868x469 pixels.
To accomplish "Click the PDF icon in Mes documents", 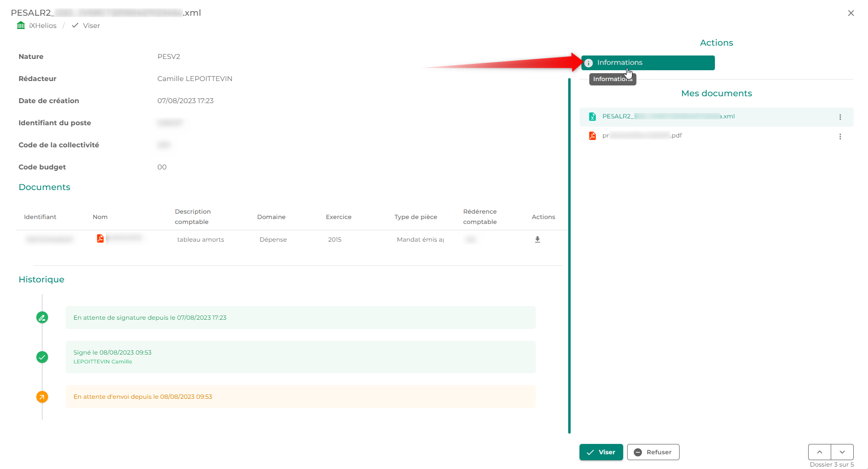I will pos(592,136).
